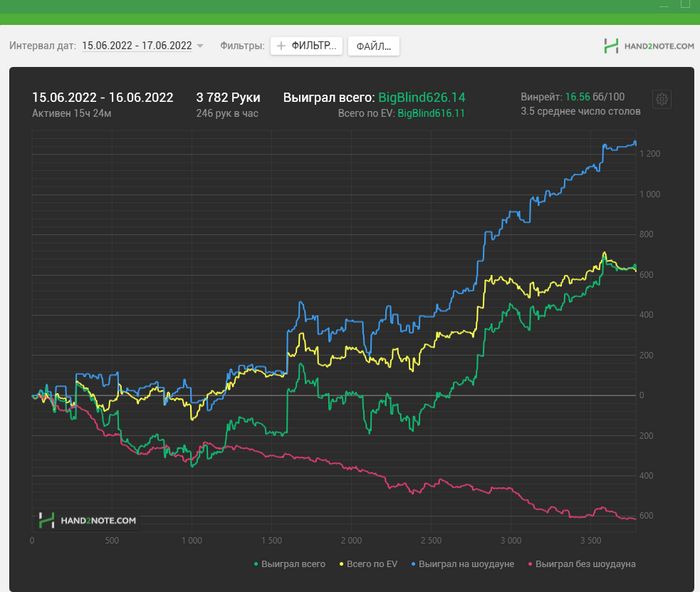Click the ФАЙЛ... button

pos(374,46)
